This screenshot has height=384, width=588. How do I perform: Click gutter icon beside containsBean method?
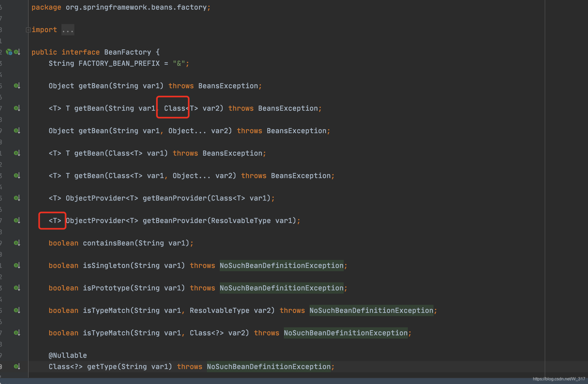(x=17, y=243)
